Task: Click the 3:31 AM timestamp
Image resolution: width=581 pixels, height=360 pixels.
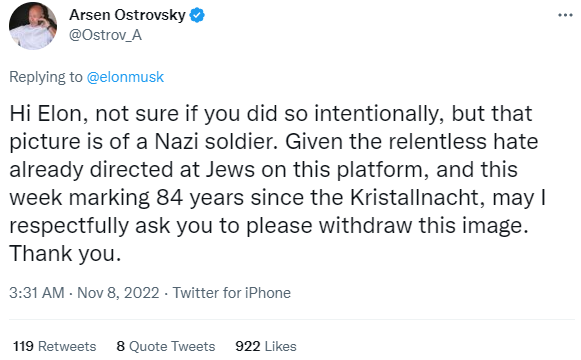Action: [37, 293]
